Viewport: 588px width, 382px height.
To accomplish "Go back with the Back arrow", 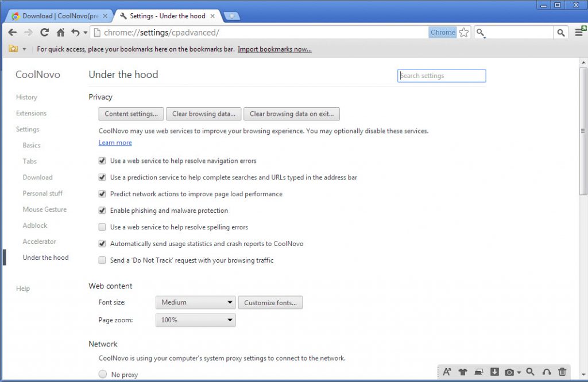I will coord(13,33).
